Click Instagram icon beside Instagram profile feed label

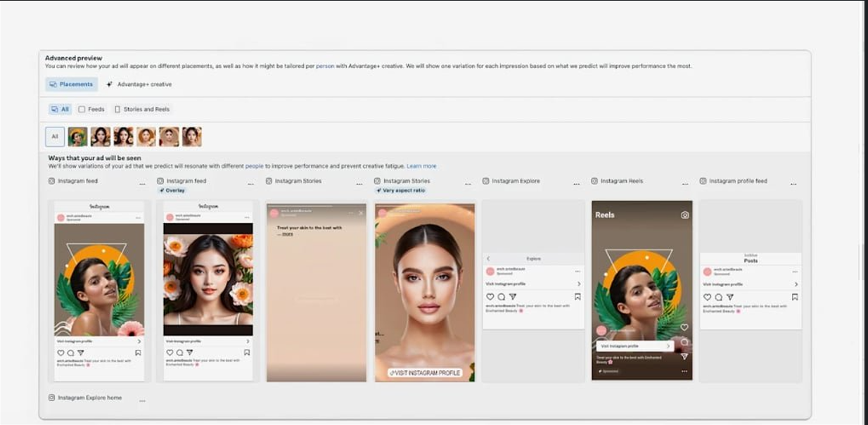coord(703,181)
